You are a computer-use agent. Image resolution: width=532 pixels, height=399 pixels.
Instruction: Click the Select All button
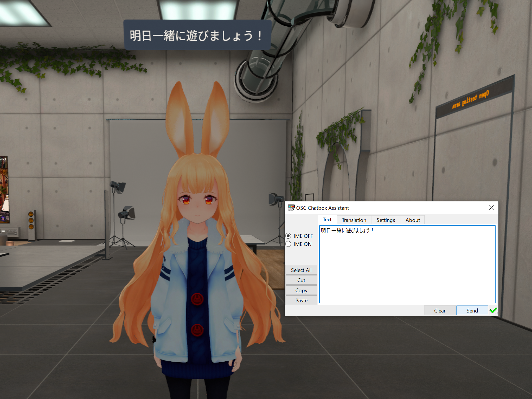point(301,270)
